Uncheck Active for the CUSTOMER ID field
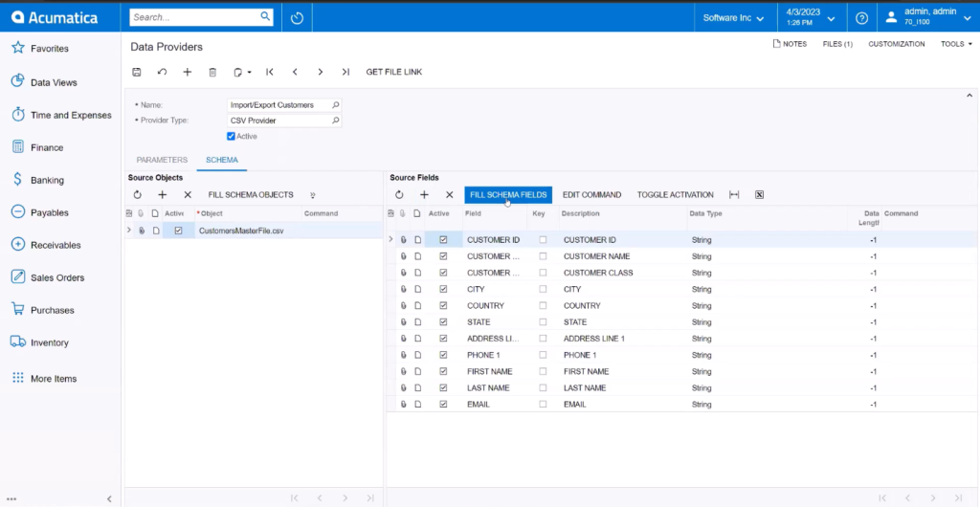The height and width of the screenshot is (507, 980). click(x=443, y=240)
